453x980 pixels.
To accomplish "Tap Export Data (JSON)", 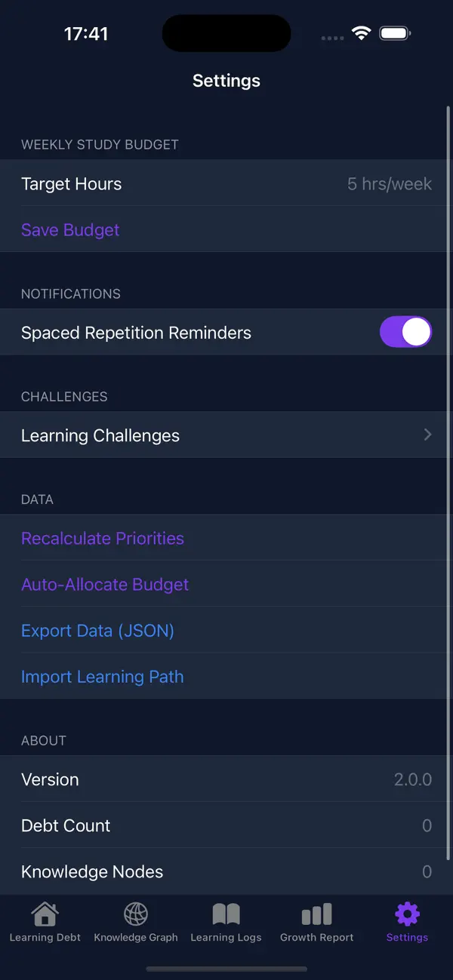I will [x=98, y=630].
